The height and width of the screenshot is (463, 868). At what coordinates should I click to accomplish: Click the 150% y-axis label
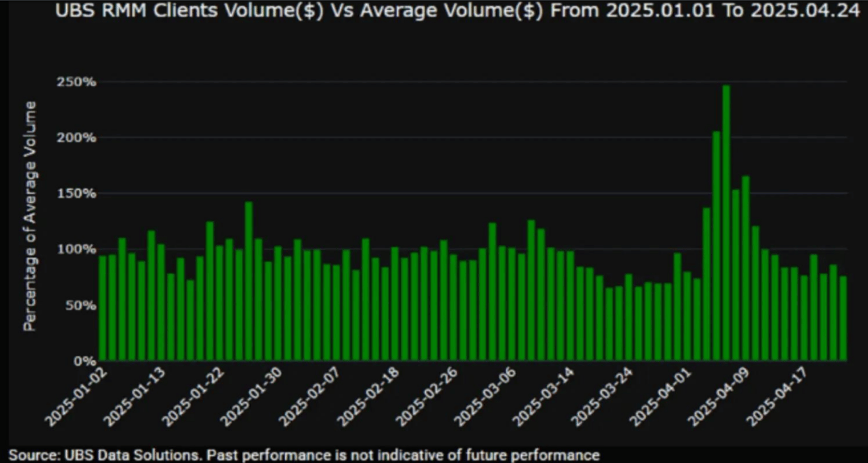coord(76,194)
